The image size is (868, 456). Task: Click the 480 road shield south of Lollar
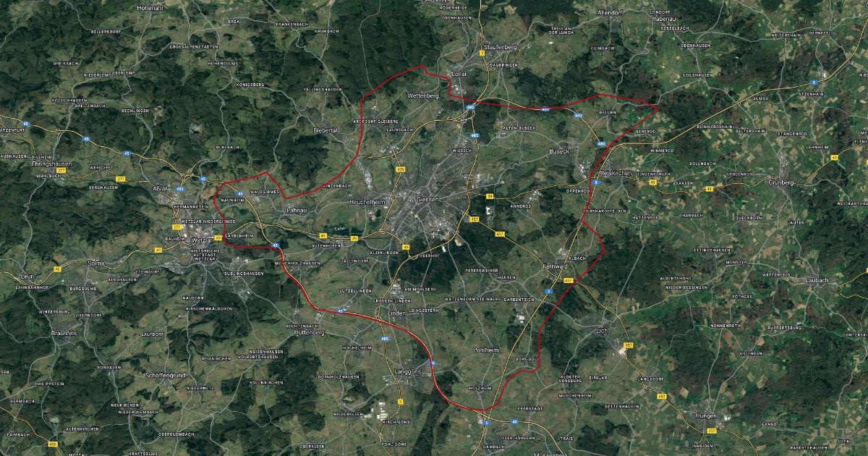pyautogui.click(x=471, y=107)
